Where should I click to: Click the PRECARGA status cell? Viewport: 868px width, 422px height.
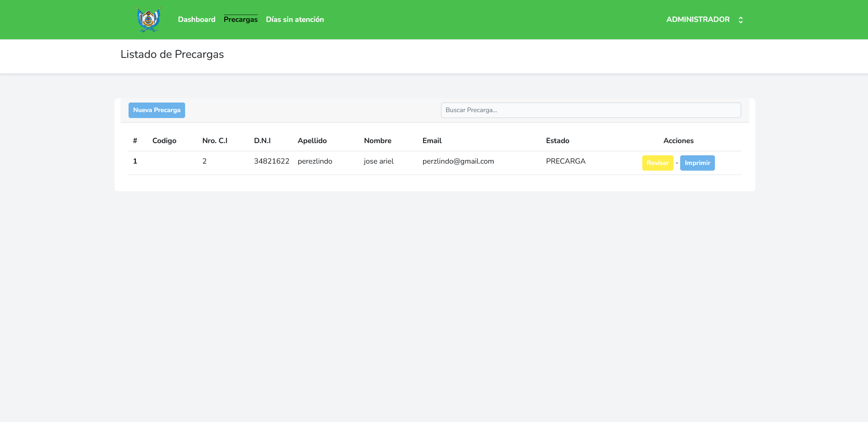coord(565,161)
